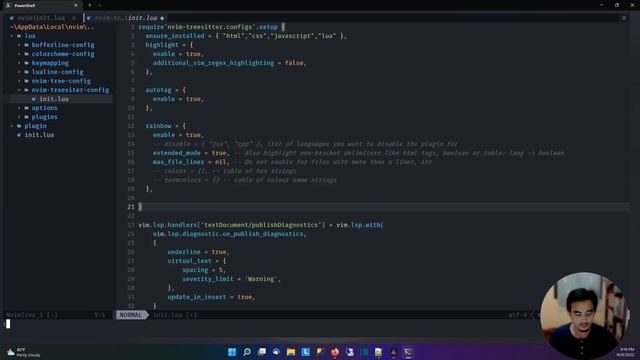Select the keymapping tree label
The image size is (640, 360).
(x=50, y=63)
